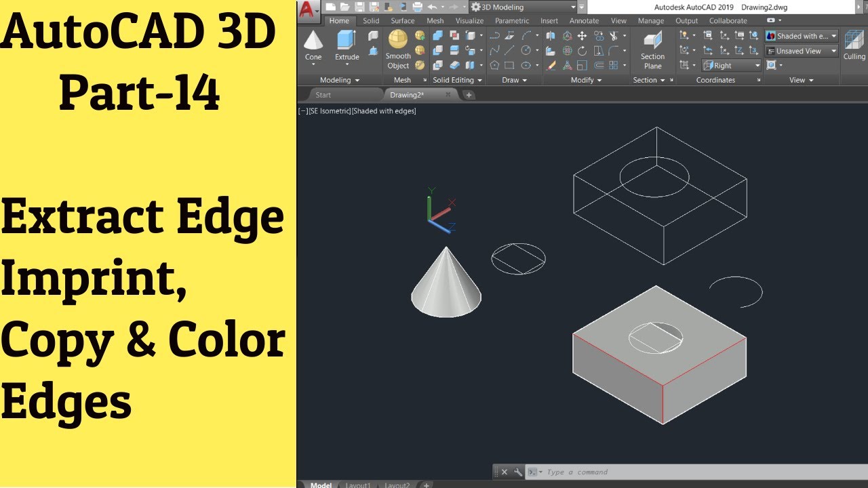Toggle the Culling button
The image size is (868, 488).
point(854,45)
